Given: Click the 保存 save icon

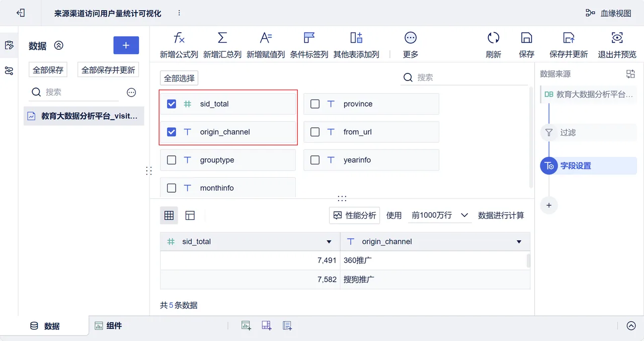Looking at the screenshot, I should (x=526, y=38).
